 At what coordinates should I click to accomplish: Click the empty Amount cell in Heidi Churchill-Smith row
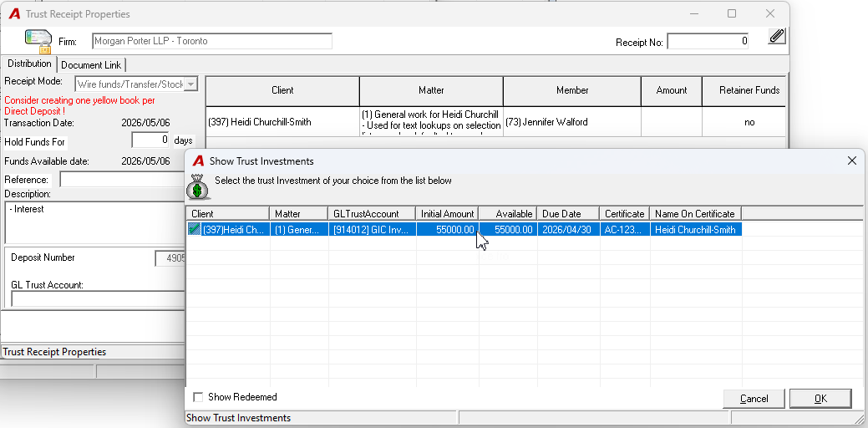click(671, 122)
